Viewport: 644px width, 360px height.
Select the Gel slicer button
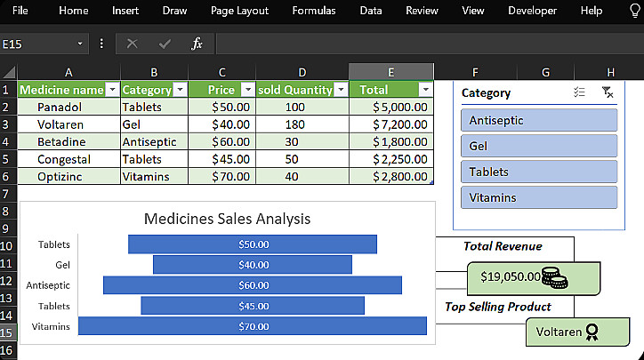(x=539, y=146)
